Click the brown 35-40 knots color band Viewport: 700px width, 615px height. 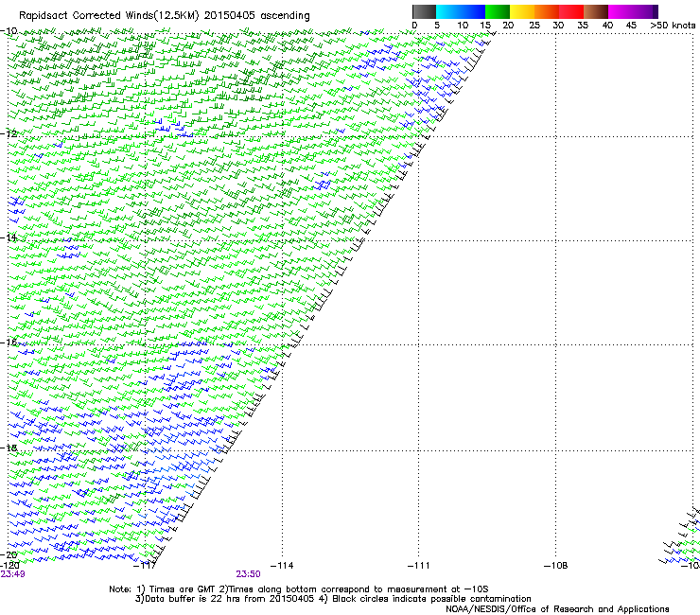tap(596, 11)
